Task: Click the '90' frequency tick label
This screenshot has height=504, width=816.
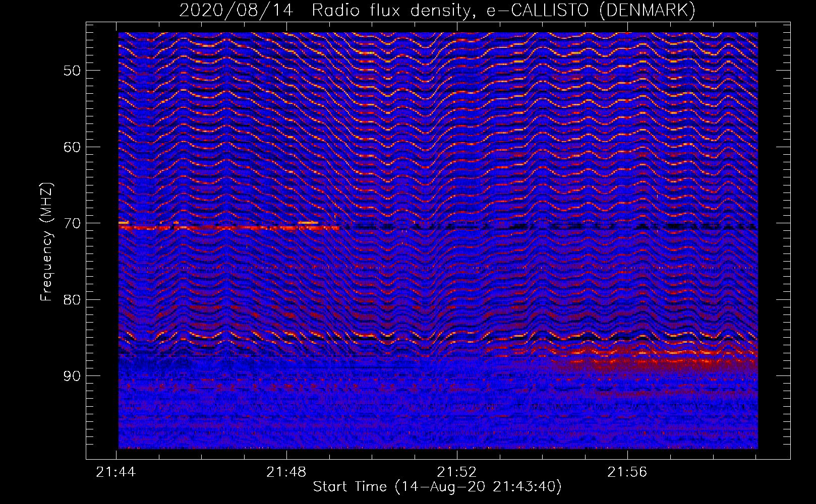Action: (x=72, y=376)
